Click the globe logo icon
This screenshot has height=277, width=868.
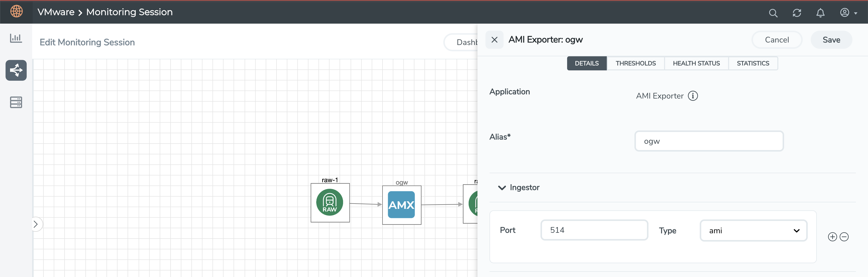click(x=16, y=12)
